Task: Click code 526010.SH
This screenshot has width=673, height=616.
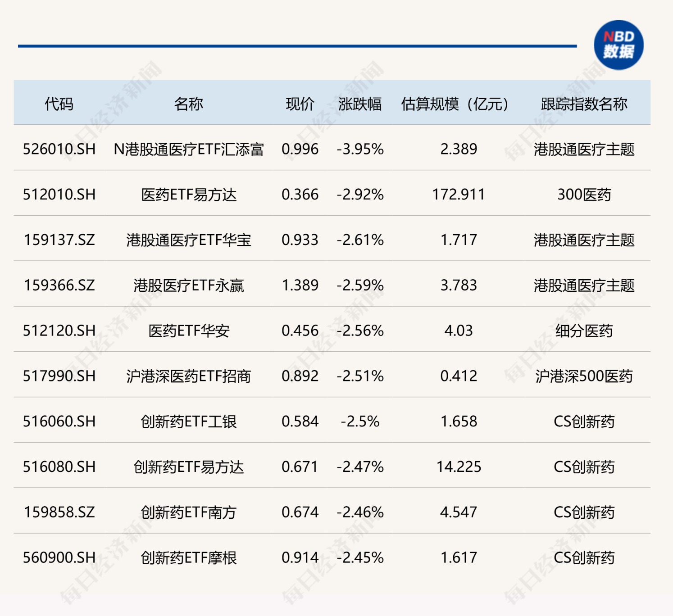Action: [x=59, y=149]
